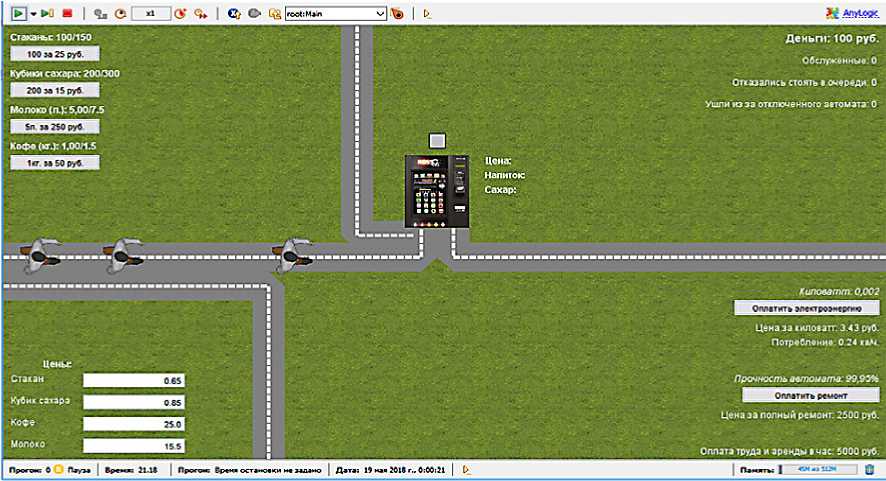886x481 pixels.
Task: Open the dropdown arrow beside Run
Action: [32, 14]
